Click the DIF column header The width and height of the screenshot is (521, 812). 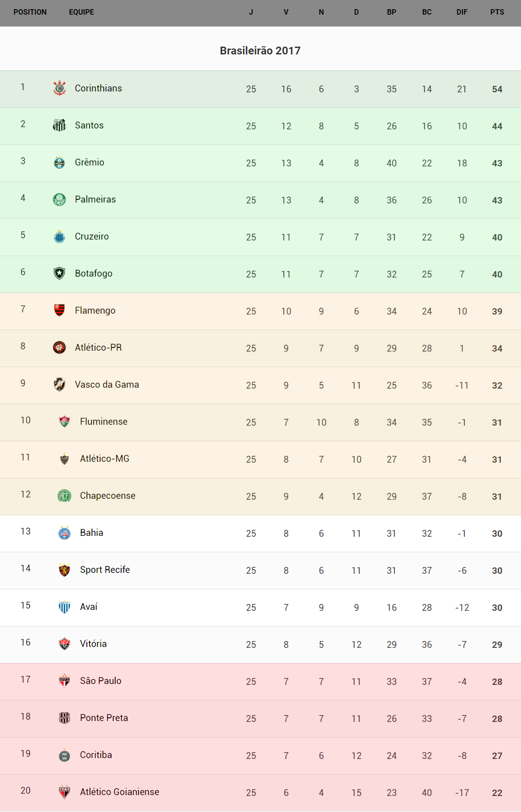462,12
